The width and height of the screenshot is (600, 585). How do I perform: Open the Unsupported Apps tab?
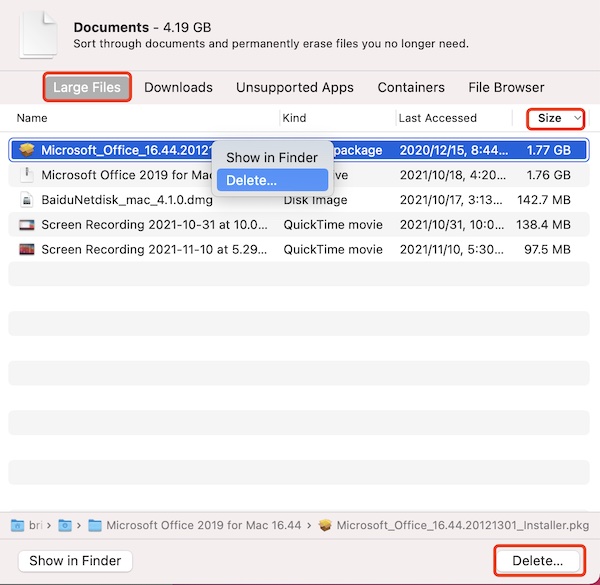coord(295,87)
